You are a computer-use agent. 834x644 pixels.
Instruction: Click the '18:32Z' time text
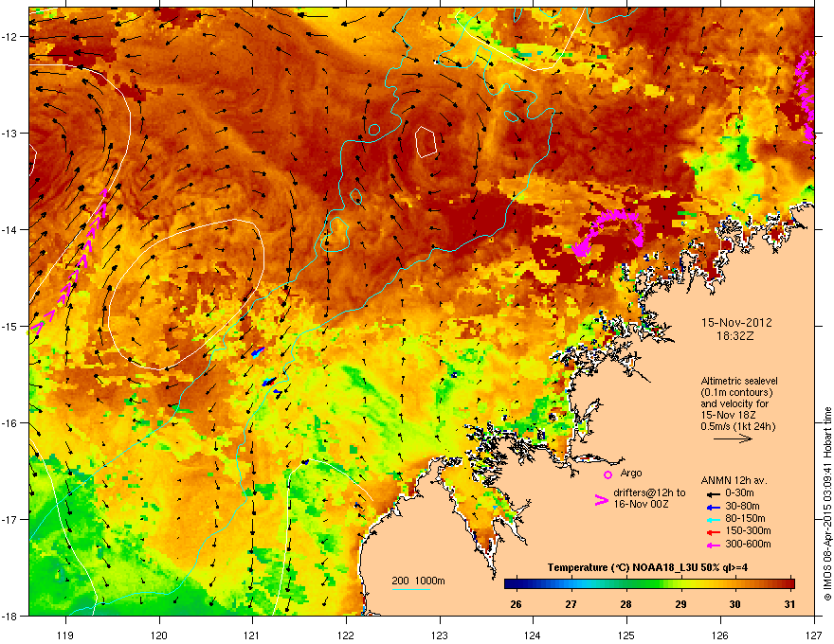tap(735, 336)
